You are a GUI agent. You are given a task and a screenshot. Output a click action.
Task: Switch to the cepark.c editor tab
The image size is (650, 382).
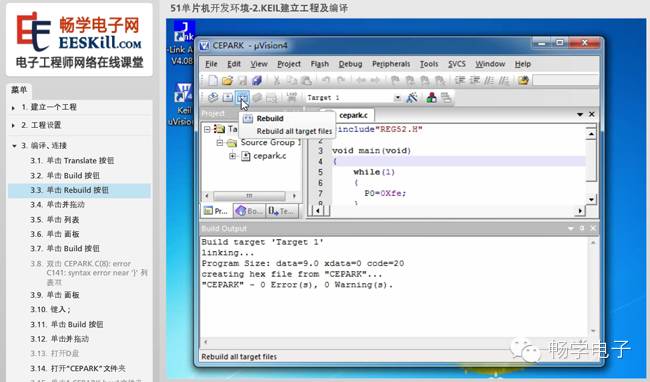click(x=353, y=115)
